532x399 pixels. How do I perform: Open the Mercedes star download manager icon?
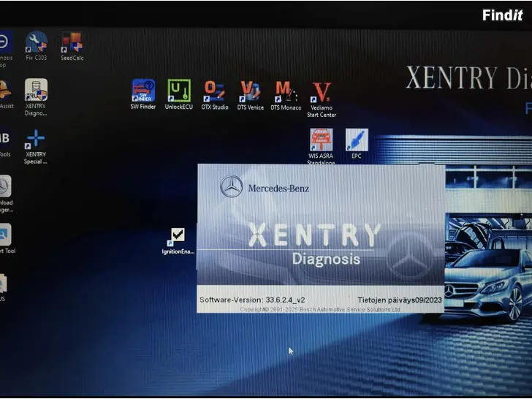tap(4, 187)
